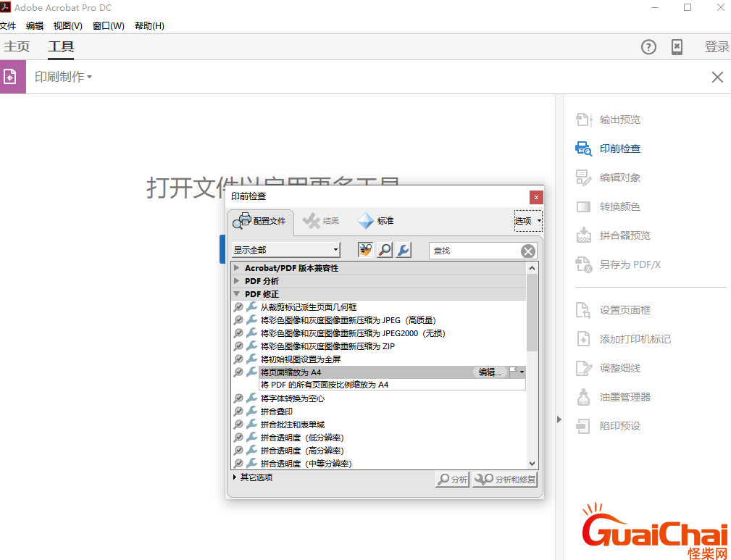Select the single fixups wrench icon

tap(404, 250)
